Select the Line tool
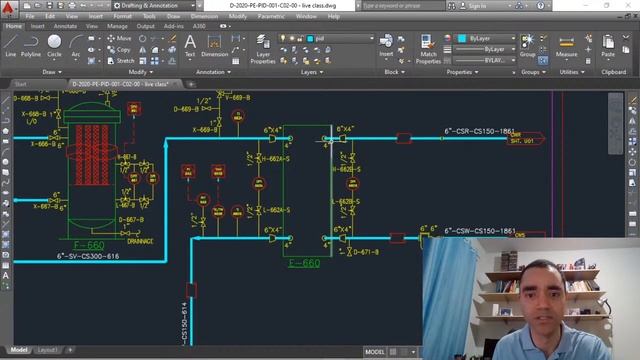This screenshot has height=360, width=640. (10, 45)
